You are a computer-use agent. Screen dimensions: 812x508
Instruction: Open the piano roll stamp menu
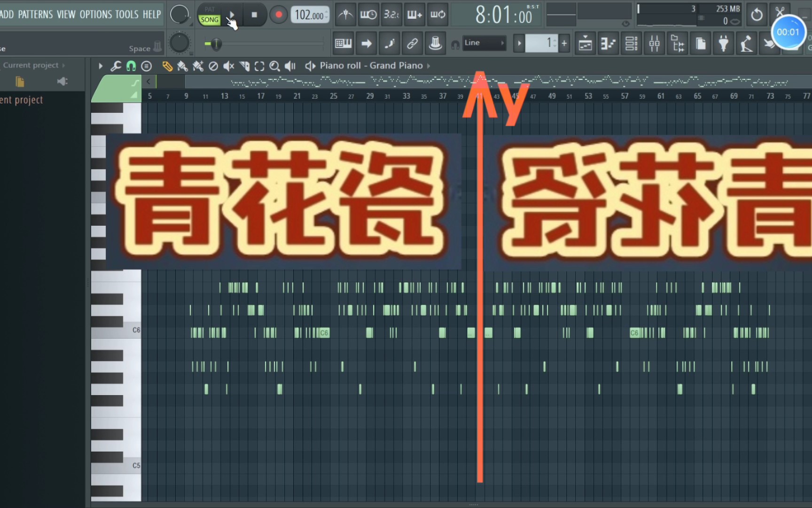coord(147,66)
